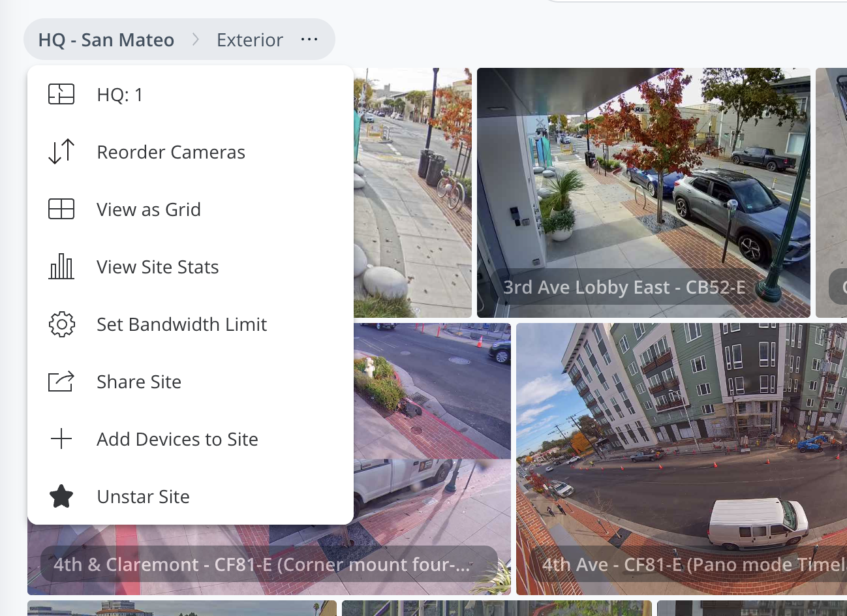847x616 pixels.
Task: Click the 4th Ave - CF81-E camera name label
Action: coord(693,564)
